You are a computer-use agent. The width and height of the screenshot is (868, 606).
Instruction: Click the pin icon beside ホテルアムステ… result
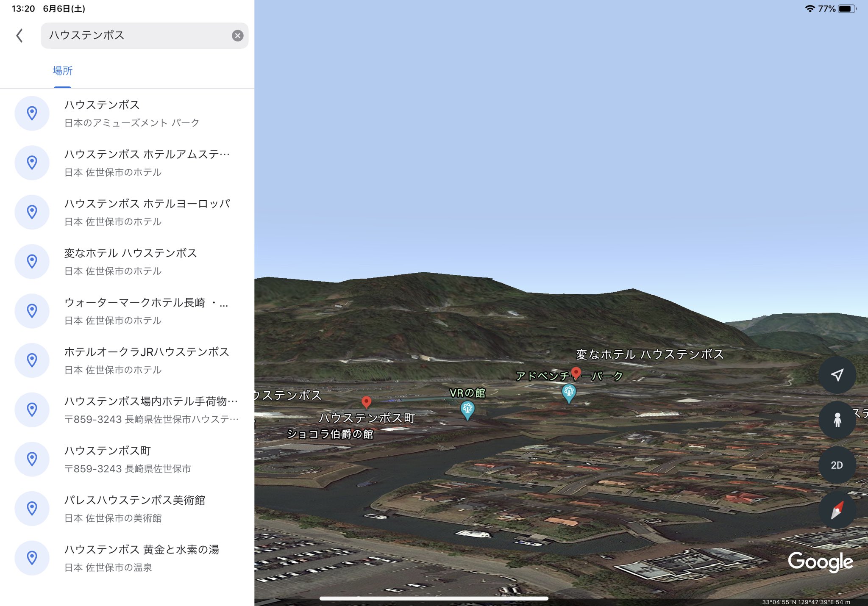32,163
